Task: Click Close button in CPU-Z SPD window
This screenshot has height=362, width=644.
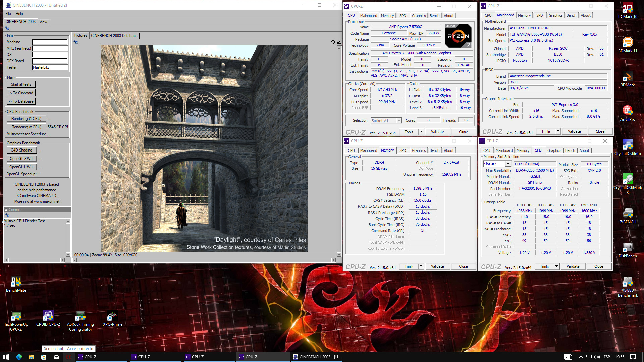Action: [x=599, y=266]
